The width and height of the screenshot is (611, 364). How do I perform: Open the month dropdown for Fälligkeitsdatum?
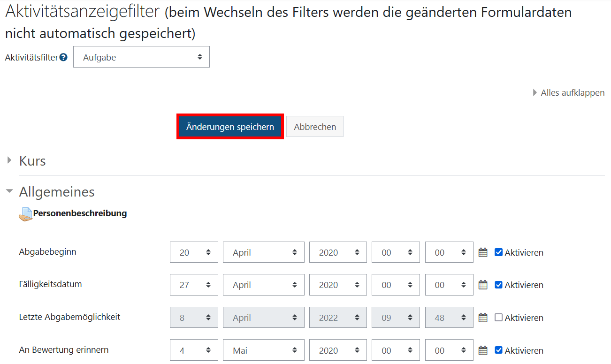pos(263,285)
